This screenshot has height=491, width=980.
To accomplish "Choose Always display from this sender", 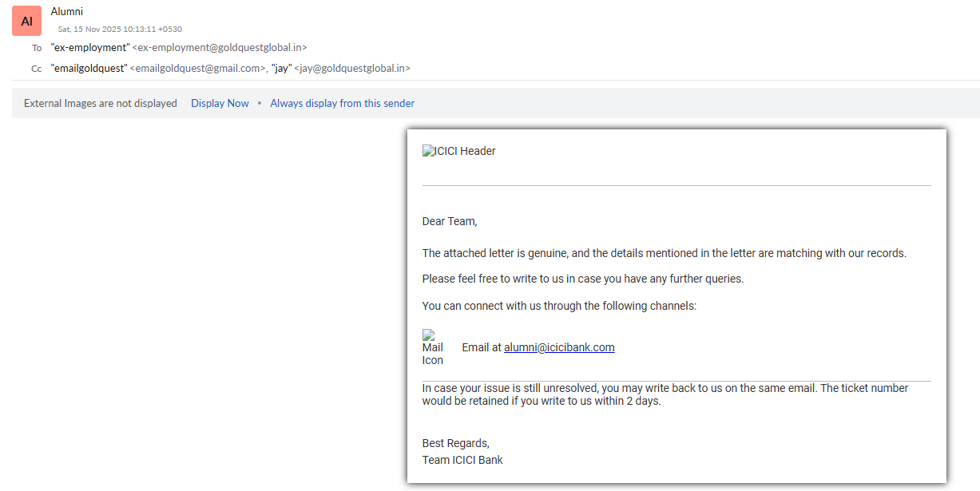I will pyautogui.click(x=342, y=103).
